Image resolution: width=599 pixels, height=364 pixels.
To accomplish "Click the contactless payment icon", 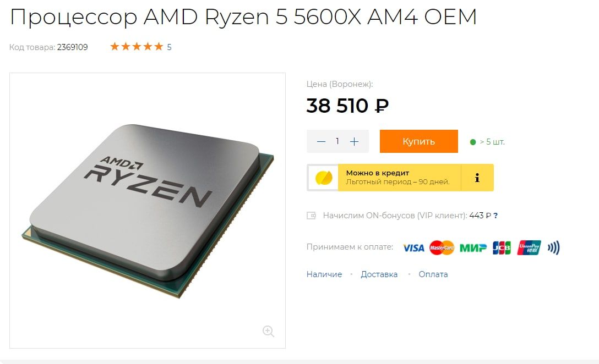I will [553, 247].
